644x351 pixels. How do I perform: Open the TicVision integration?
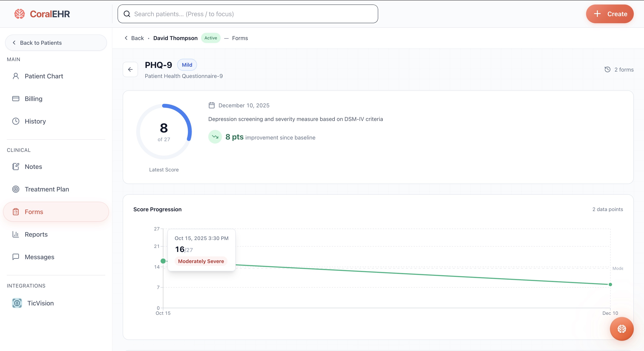(40, 303)
